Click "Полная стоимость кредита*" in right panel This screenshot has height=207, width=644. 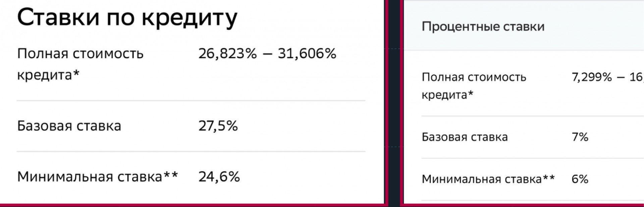pos(474,86)
